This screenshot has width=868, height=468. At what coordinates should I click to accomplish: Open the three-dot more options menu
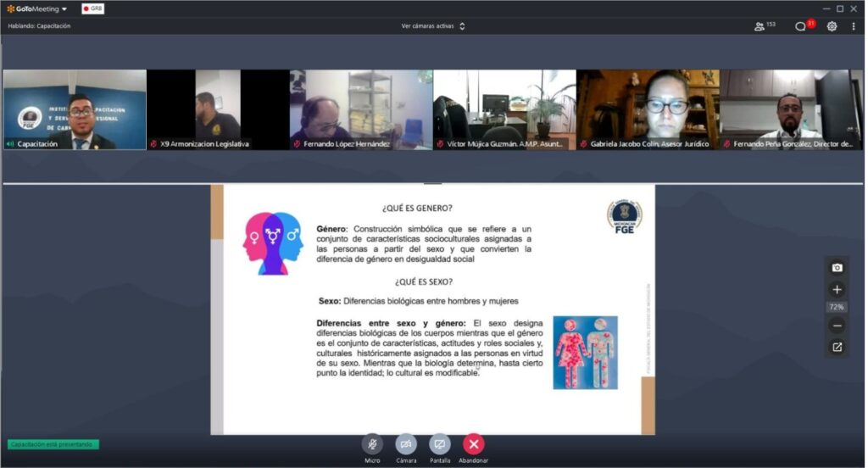[853, 26]
